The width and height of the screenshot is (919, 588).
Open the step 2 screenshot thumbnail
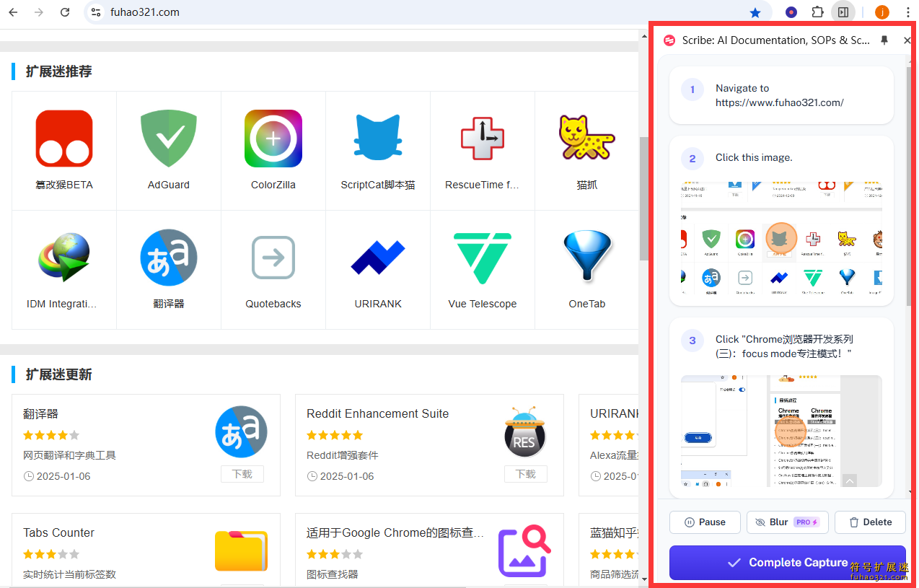click(781, 238)
